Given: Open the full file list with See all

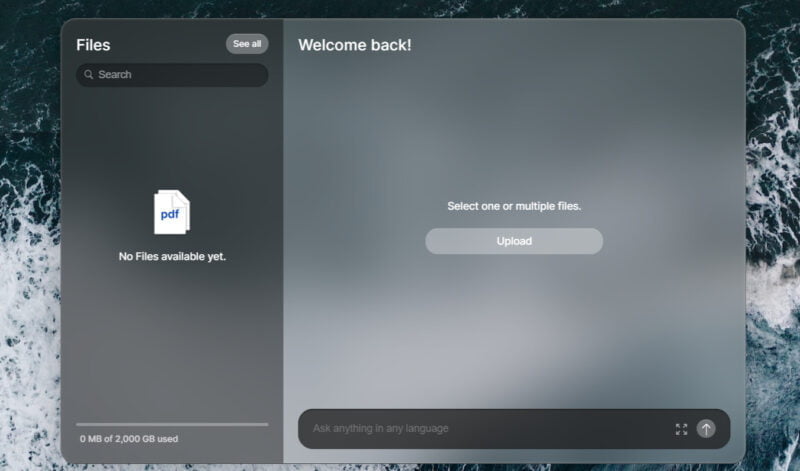Looking at the screenshot, I should point(246,44).
